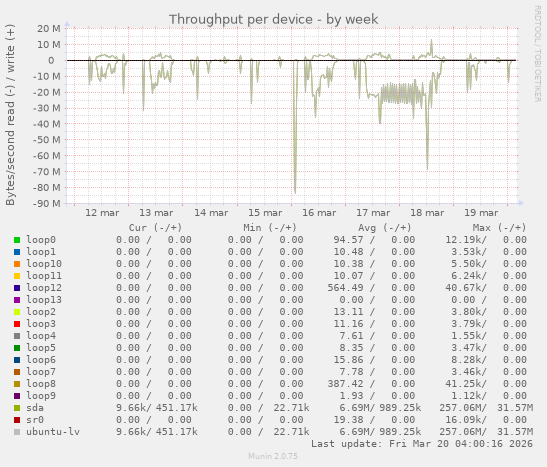Select the loop6 legend label
This screenshot has height=467, width=547.
click(41, 360)
